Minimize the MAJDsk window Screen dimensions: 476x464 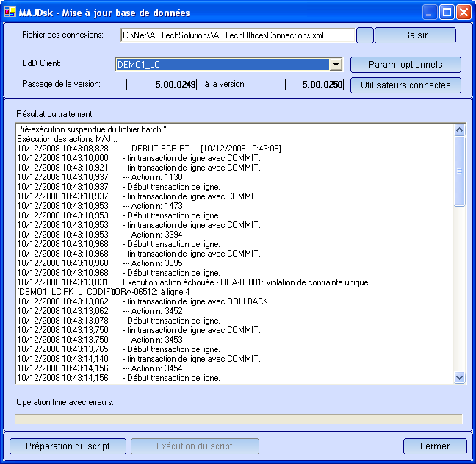click(429, 13)
